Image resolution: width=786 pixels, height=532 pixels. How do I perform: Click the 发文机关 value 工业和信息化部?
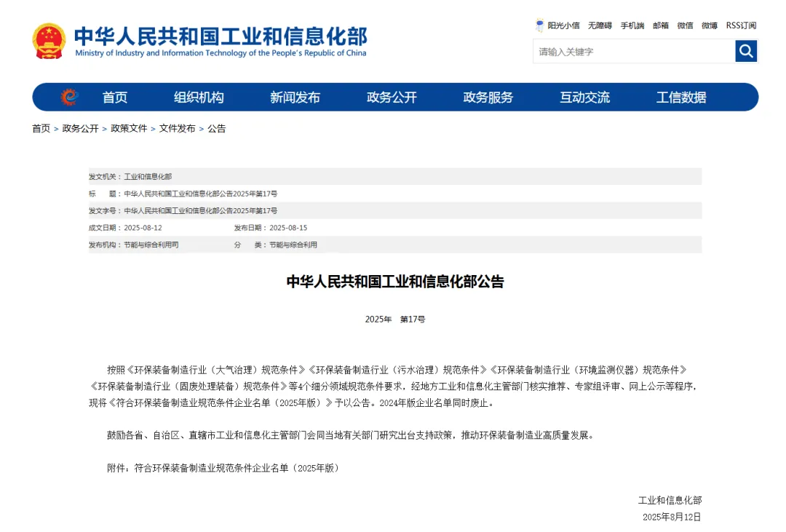[148, 177]
